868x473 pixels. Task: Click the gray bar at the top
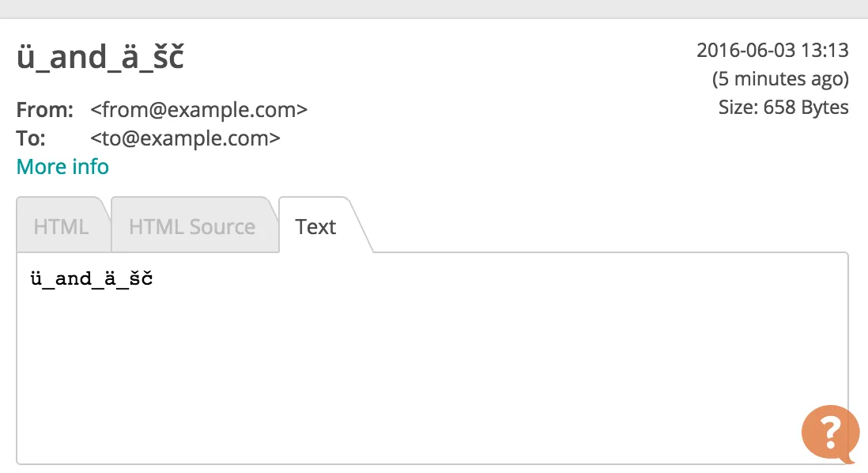[434, 8]
